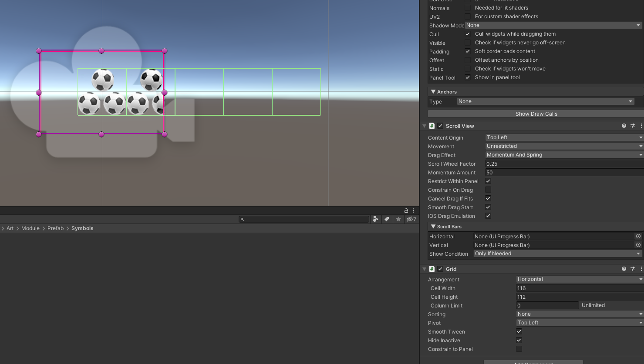Click Column Limit field

547,305
